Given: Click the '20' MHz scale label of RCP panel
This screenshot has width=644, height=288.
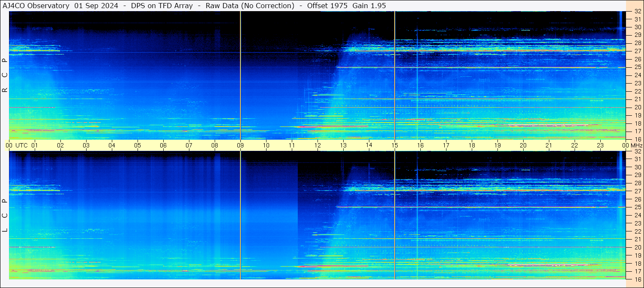Looking at the screenshot, I should click(638, 107).
